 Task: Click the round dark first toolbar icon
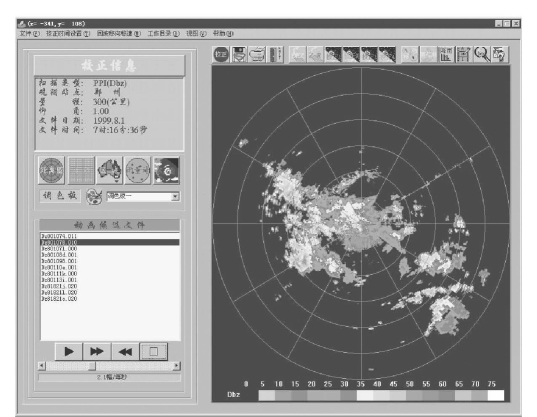coord(221,54)
